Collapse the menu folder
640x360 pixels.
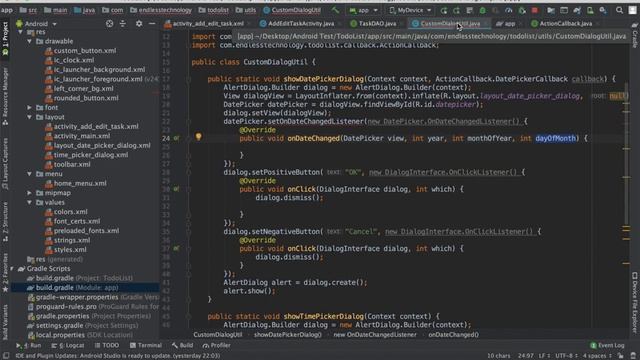29,174
